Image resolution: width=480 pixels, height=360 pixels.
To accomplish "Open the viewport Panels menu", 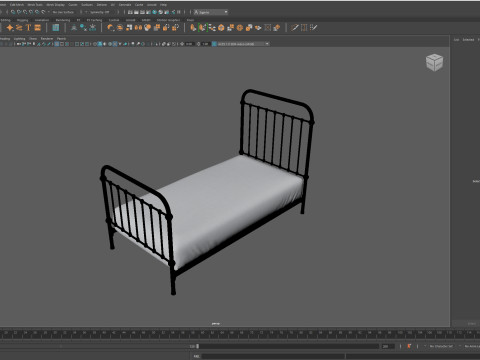I will coord(61,39).
